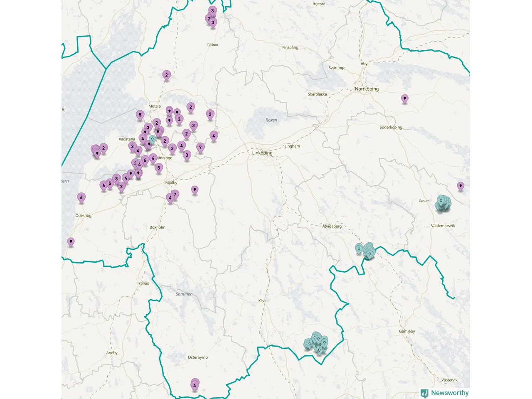Select the Söderköping label
The width and height of the screenshot is (532, 399).
391,127
